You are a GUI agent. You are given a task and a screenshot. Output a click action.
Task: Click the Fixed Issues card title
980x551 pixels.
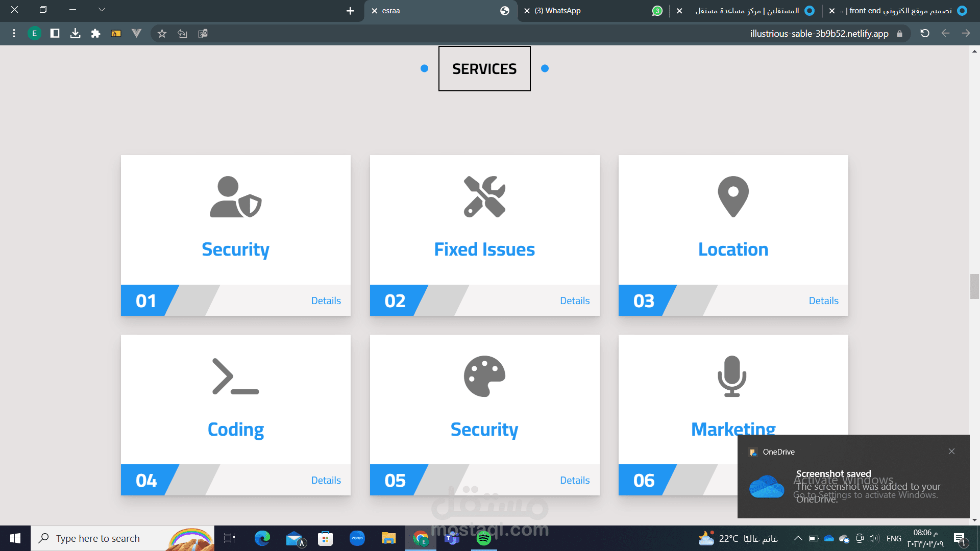pyautogui.click(x=484, y=249)
